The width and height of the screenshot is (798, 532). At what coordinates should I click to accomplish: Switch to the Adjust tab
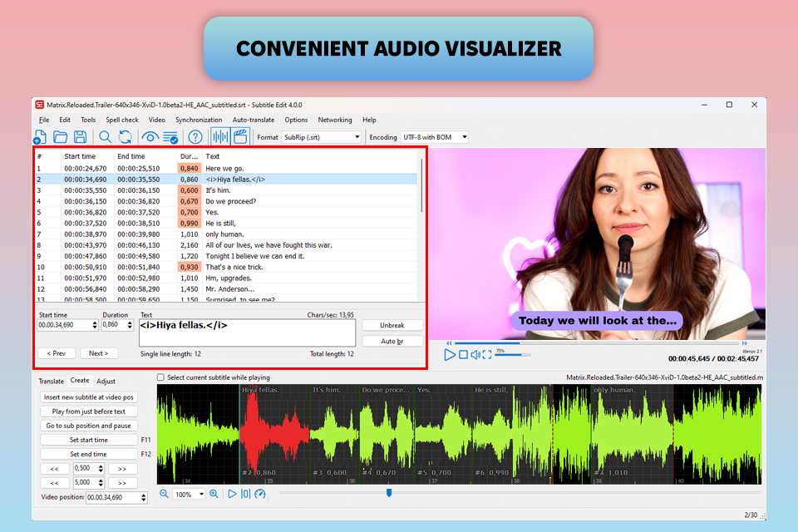point(106,381)
